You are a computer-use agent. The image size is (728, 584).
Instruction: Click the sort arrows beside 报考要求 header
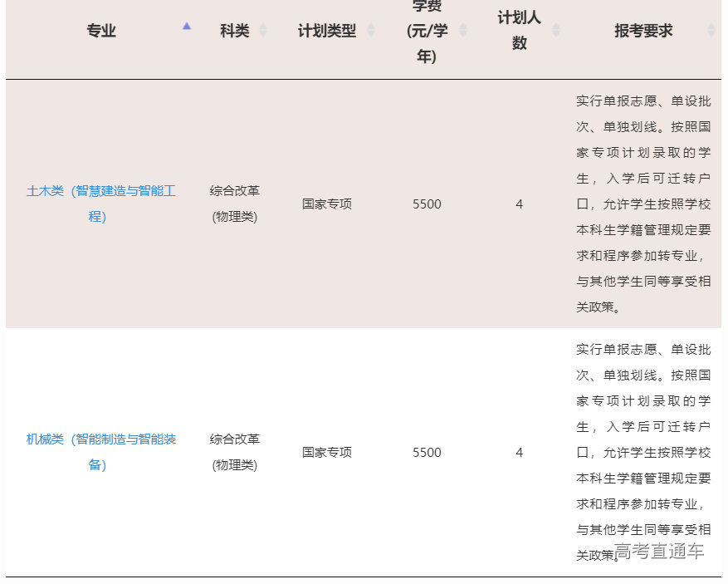(711, 31)
